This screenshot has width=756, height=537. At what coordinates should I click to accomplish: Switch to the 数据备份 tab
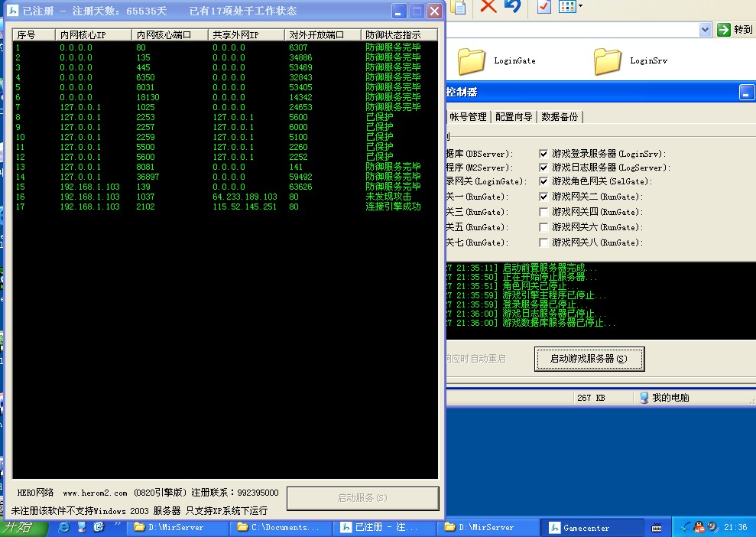click(560, 117)
